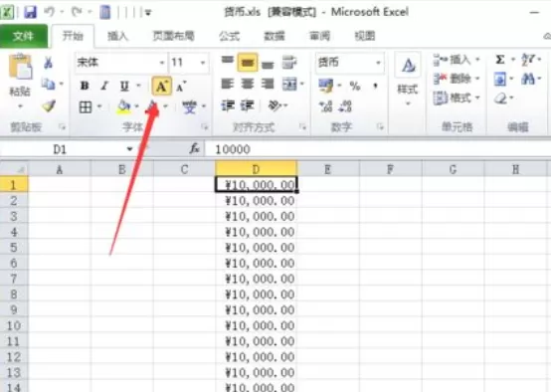Viewport: 551px width, 392px height.
Task: Click the Copy icon
Action: tap(48, 84)
